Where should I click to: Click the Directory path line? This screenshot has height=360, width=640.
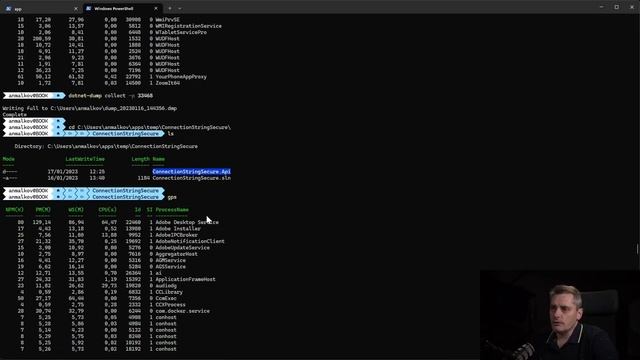click(x=106, y=146)
